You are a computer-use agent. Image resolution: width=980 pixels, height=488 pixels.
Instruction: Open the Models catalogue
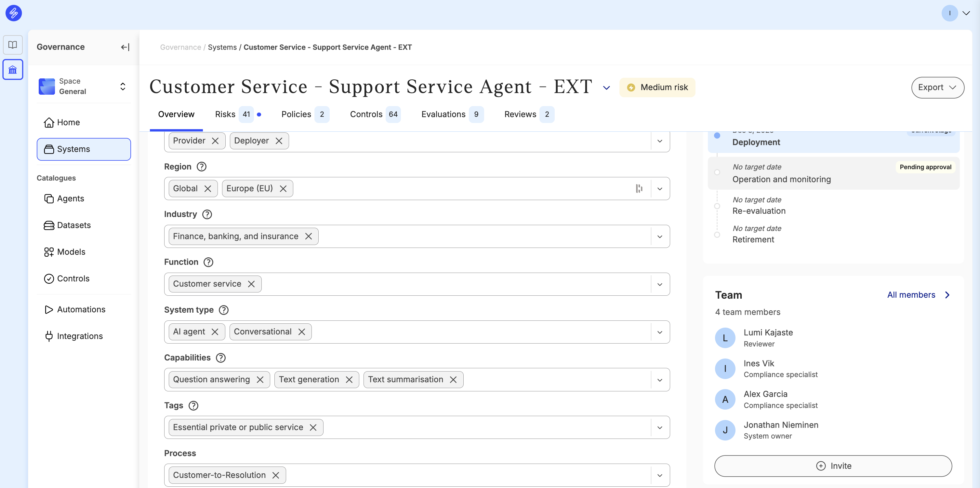coord(83,252)
